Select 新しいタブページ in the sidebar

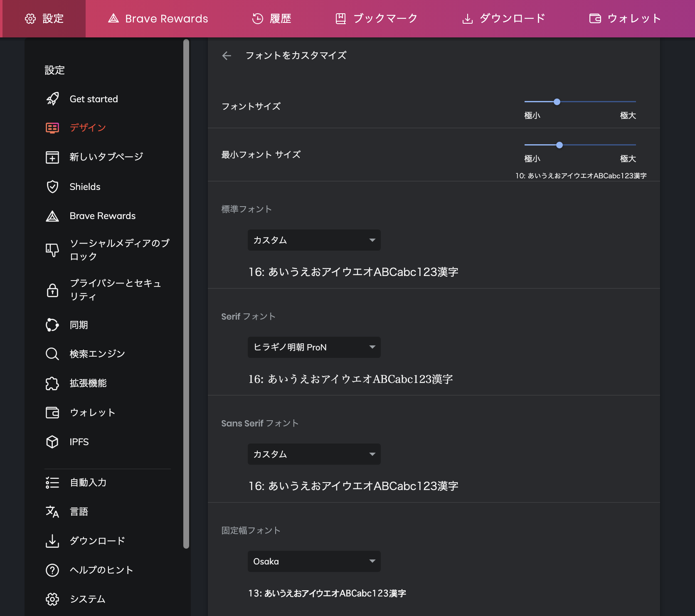107,157
